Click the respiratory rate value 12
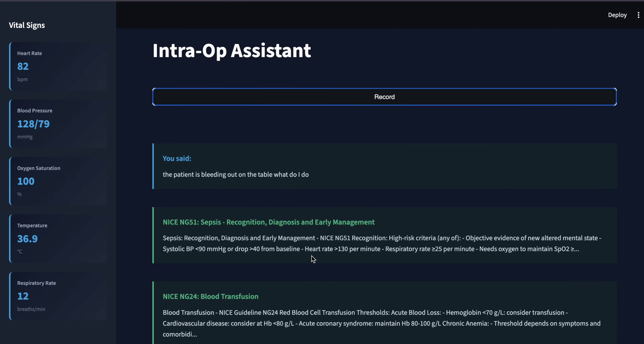Viewport: 644px width, 344px height. [x=23, y=296]
